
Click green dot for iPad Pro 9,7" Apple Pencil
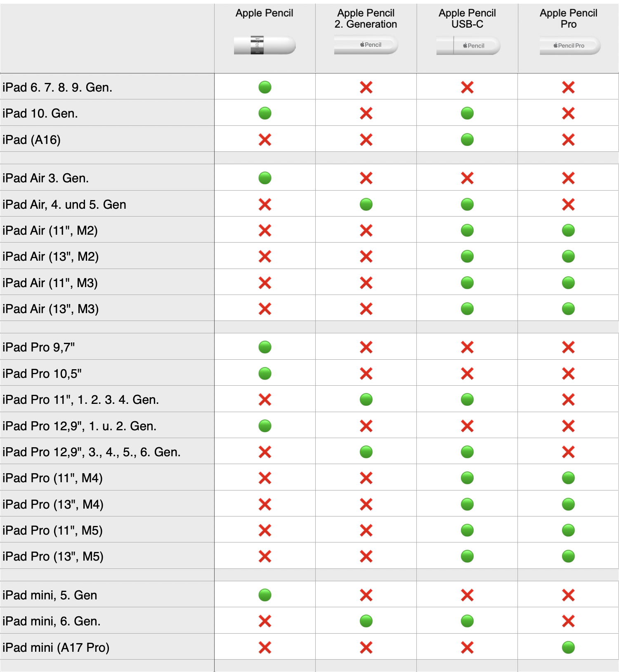(265, 347)
